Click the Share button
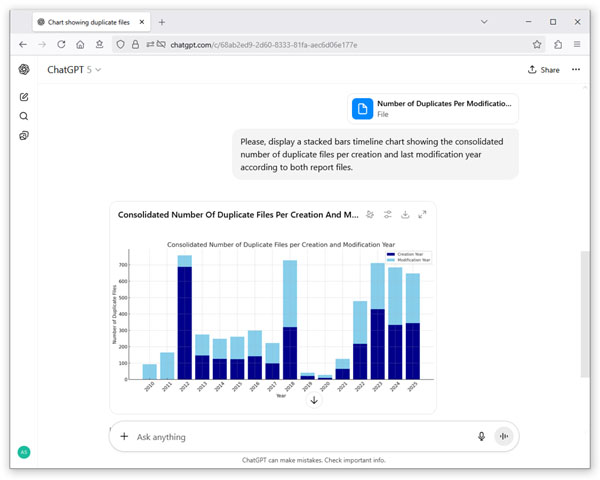 pyautogui.click(x=544, y=70)
